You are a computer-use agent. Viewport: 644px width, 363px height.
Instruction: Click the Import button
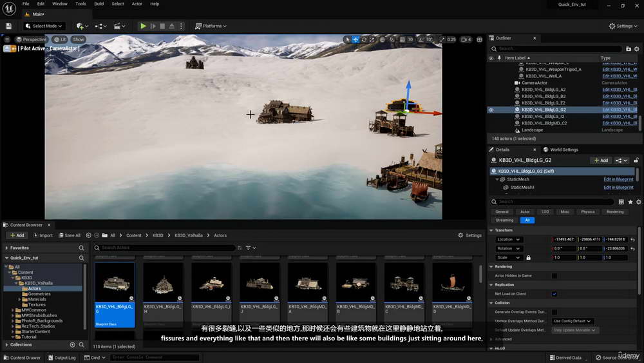point(43,235)
